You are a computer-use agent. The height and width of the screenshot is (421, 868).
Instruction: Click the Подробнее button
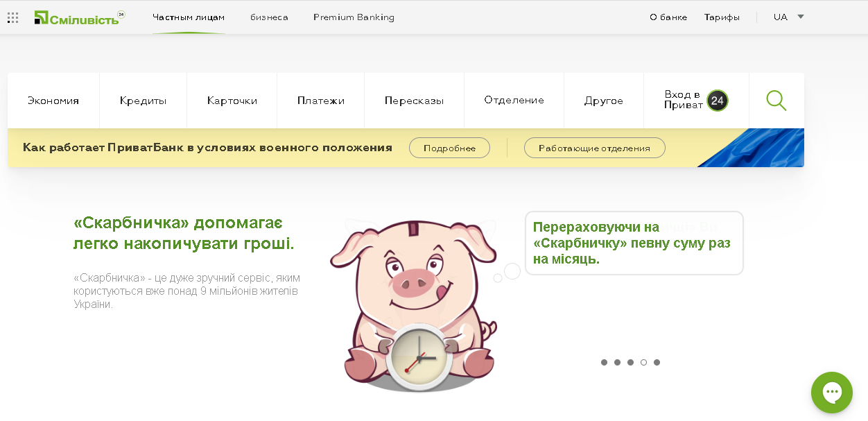pos(449,148)
